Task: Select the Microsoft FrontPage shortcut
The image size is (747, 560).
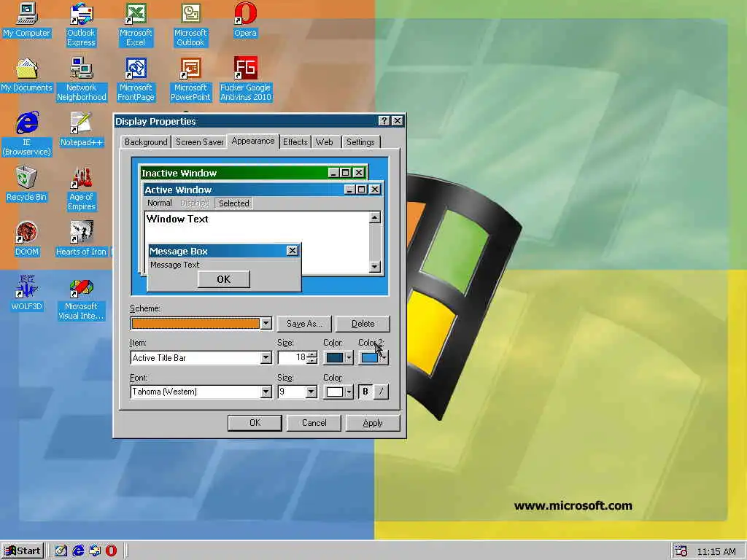Action: 136,79
